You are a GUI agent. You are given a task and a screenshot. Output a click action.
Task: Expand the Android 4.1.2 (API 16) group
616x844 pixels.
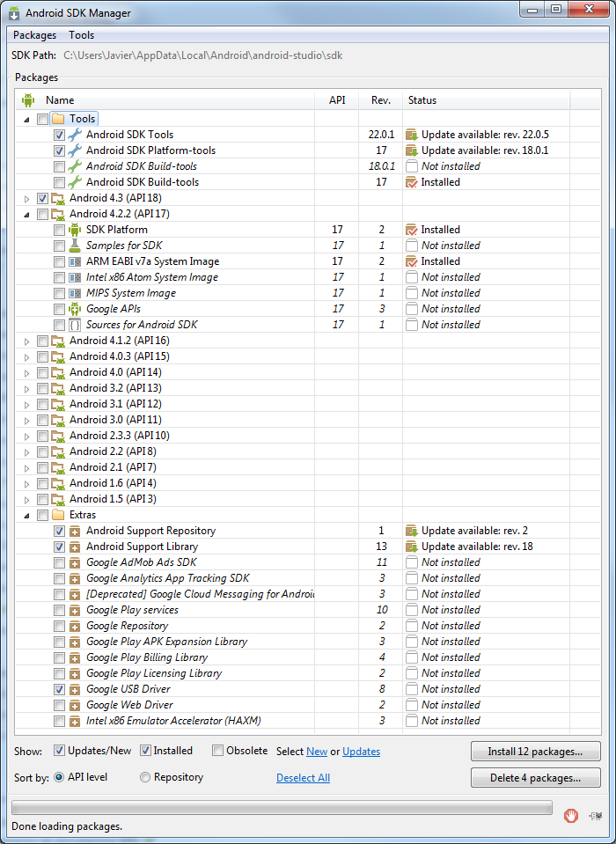[x=27, y=341]
